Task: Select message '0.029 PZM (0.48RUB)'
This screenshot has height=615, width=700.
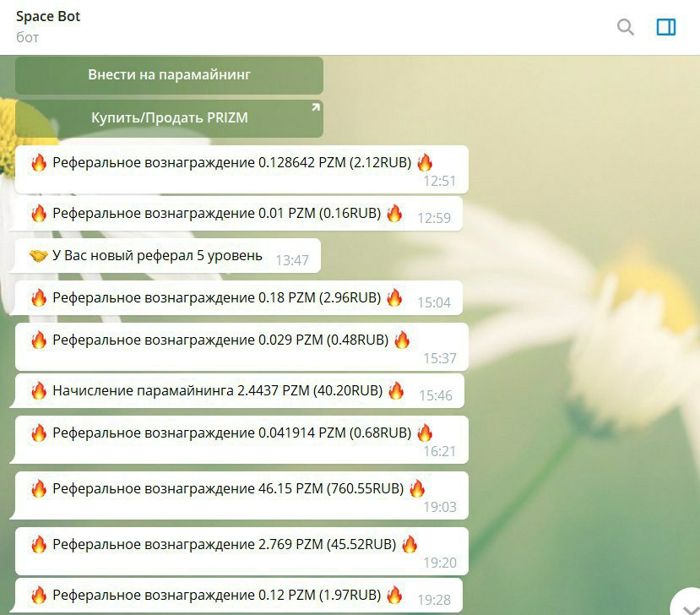Action: [241, 347]
